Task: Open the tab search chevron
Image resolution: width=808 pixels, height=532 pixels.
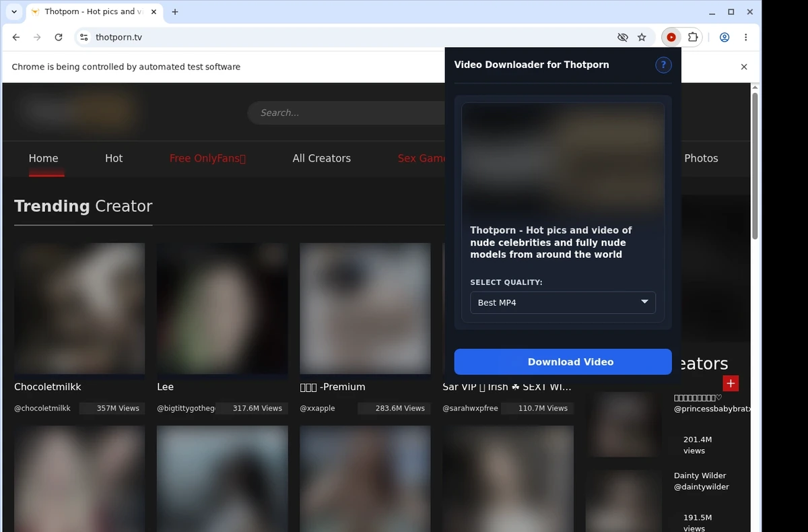Action: 14,11
